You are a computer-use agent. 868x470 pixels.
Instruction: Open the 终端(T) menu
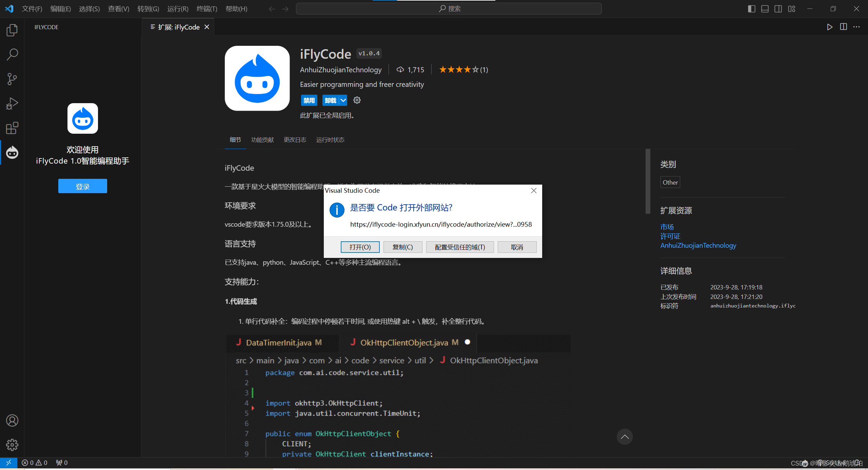[206, 9]
